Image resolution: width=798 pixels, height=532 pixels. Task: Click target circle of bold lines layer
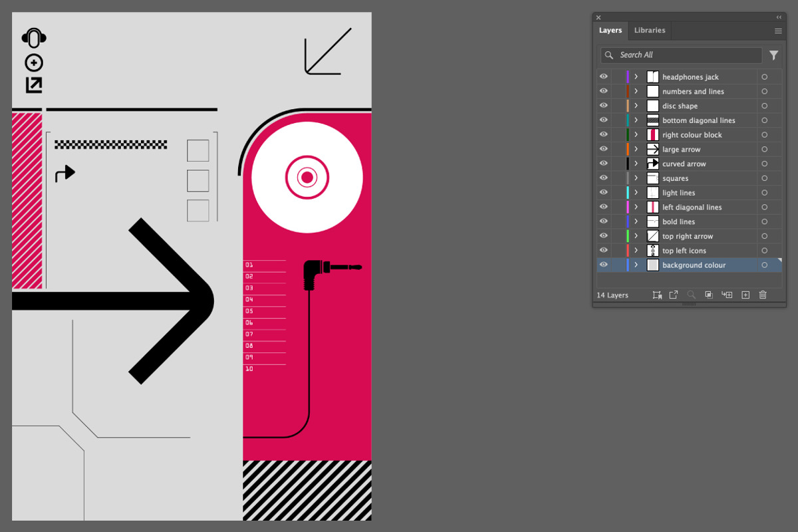(765, 221)
